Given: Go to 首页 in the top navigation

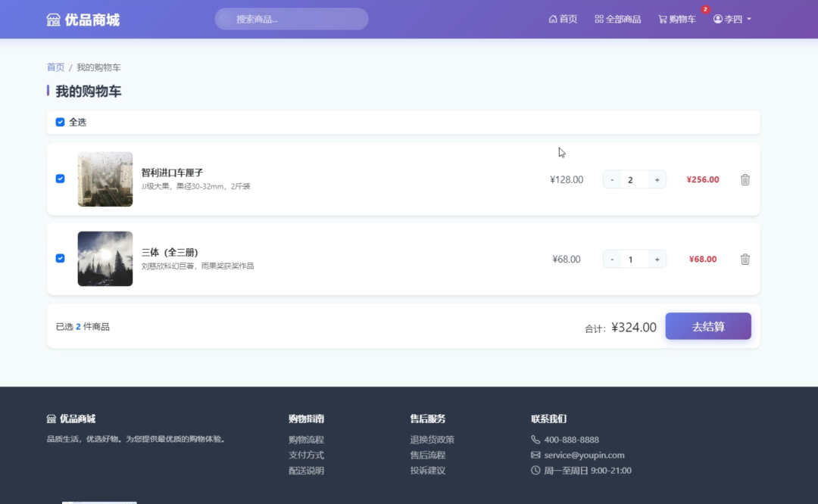Looking at the screenshot, I should coord(563,19).
